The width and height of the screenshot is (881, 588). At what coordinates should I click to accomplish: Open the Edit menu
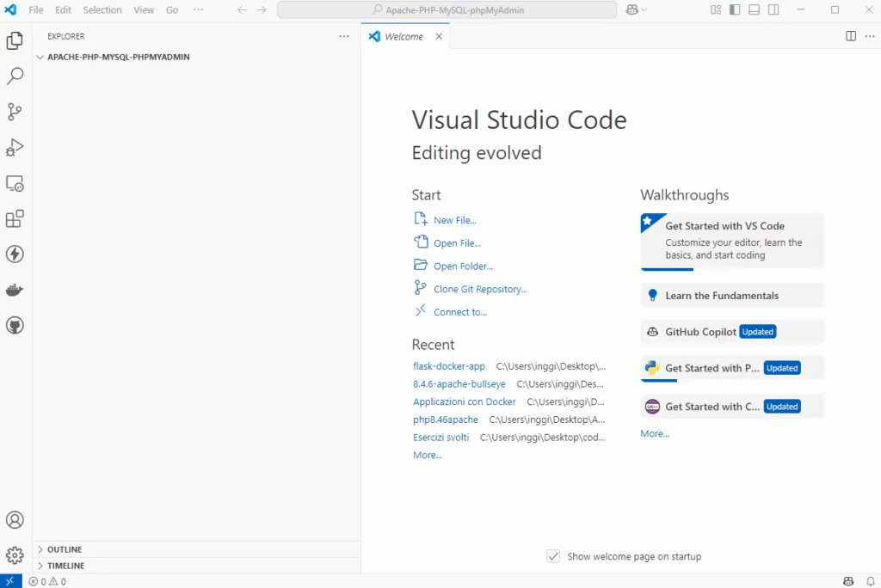pos(63,9)
